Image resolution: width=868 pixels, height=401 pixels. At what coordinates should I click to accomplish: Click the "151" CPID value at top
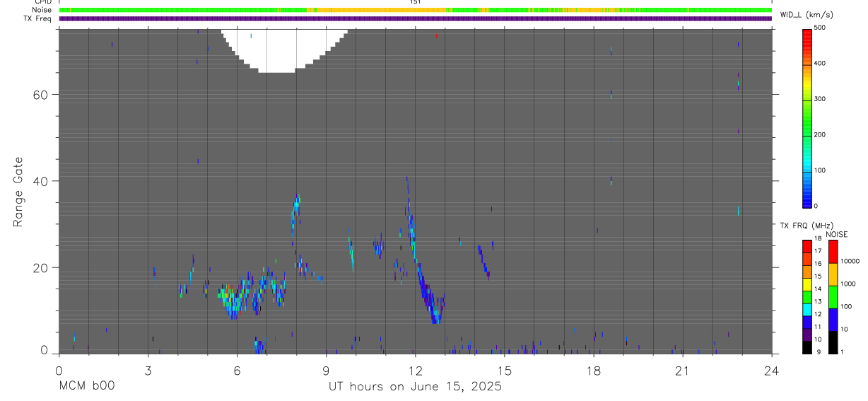pos(415,2)
